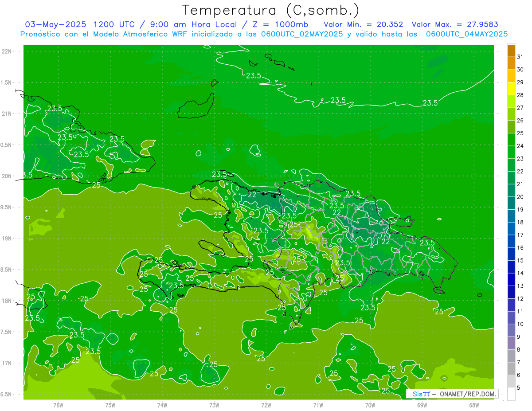The width and height of the screenshot is (532, 411).
Task: Pick the yellow legend swatch between 28 and 29
Action: point(511,89)
